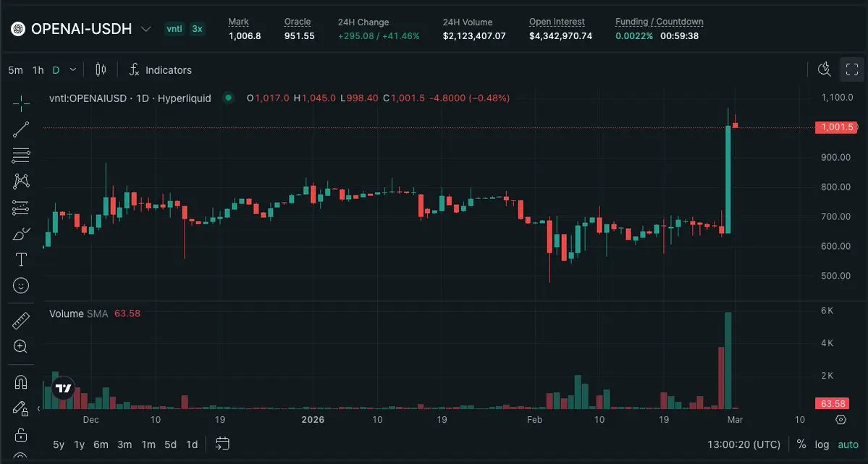
Task: Enter fullscreen chart mode
Action: (852, 69)
